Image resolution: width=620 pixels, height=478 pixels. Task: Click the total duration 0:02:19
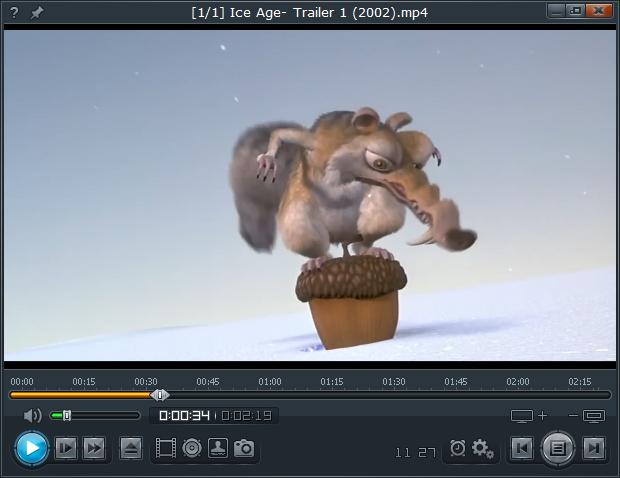coord(247,416)
